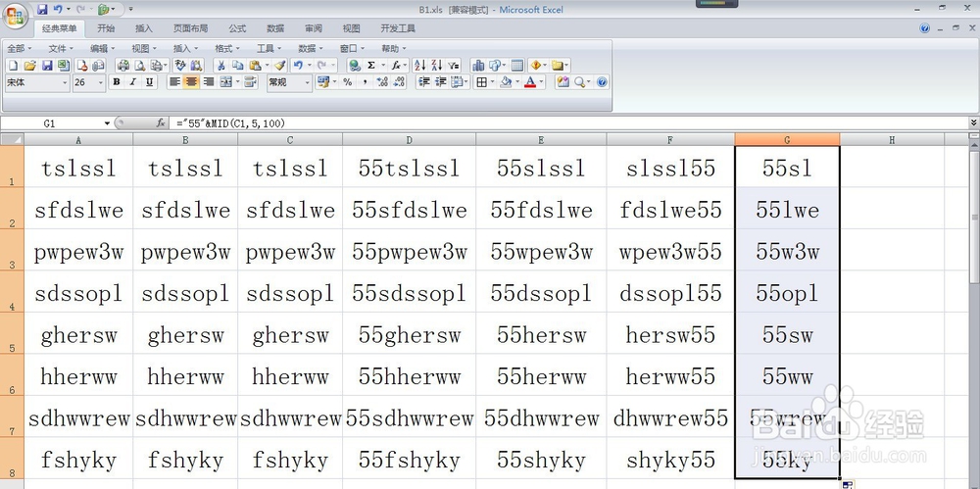Copy selection with the copy icon

238,66
